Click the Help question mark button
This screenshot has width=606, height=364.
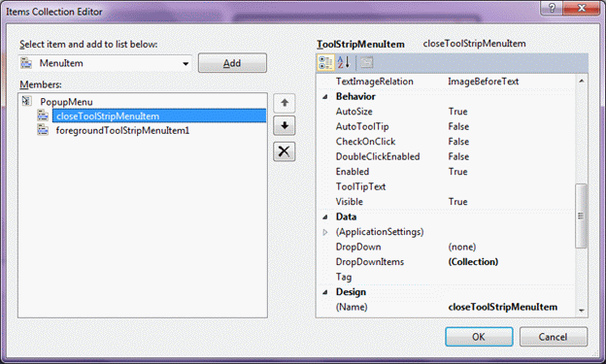click(x=552, y=8)
